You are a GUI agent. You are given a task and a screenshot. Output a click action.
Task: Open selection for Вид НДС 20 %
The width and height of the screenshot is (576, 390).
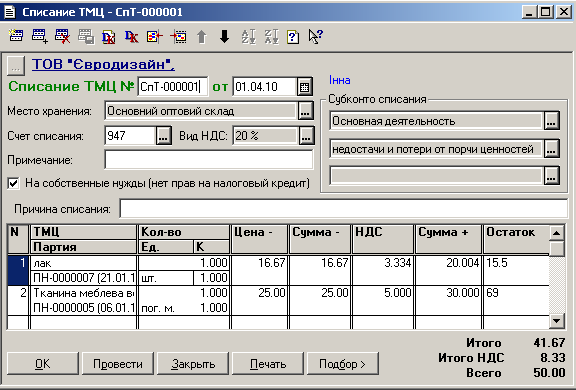pyautogui.click(x=306, y=136)
